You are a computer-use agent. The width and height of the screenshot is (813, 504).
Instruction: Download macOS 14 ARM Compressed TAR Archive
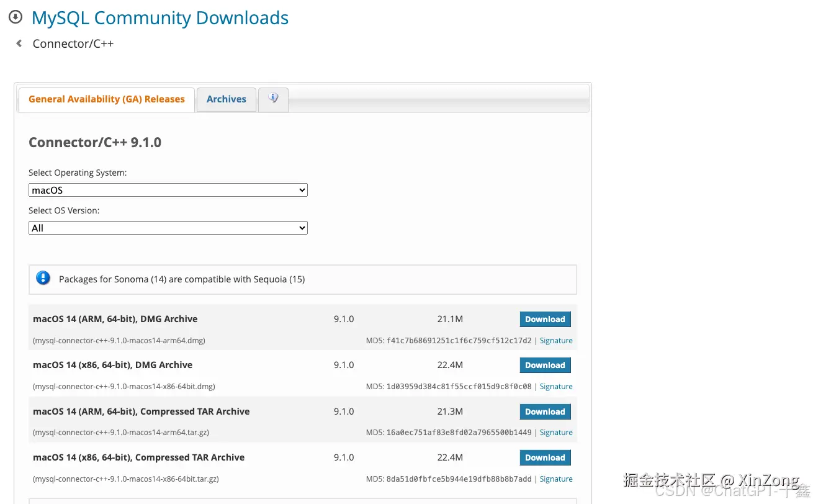545,412
